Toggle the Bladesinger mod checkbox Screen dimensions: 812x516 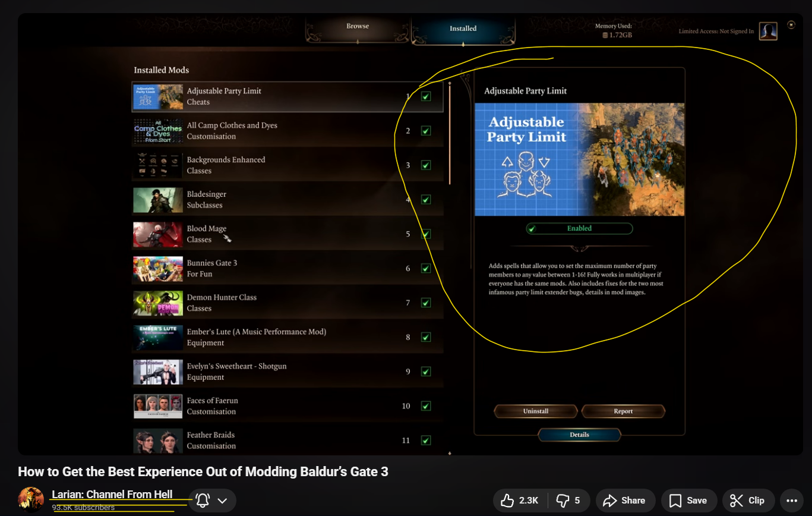pyautogui.click(x=426, y=200)
